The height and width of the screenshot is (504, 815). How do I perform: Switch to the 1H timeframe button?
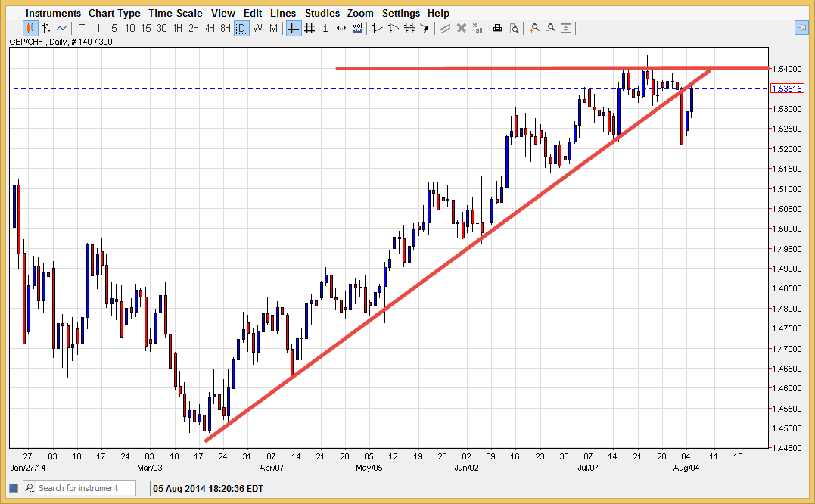tap(178, 28)
